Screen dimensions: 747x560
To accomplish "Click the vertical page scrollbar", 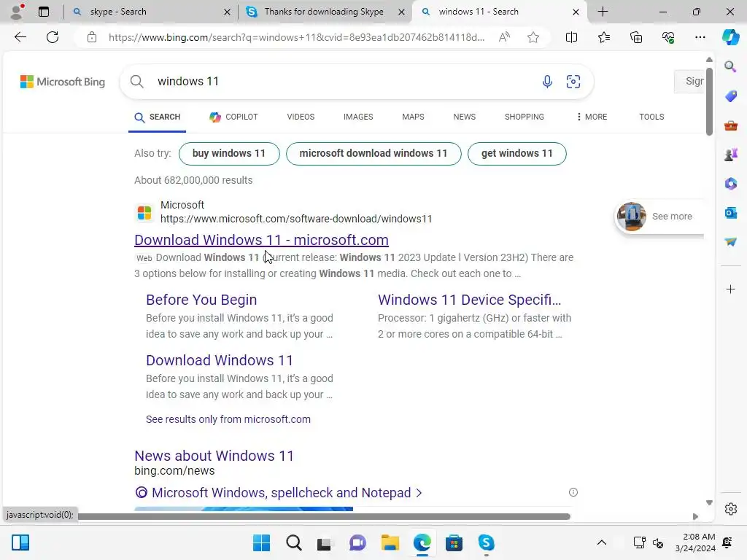I will tap(709, 101).
